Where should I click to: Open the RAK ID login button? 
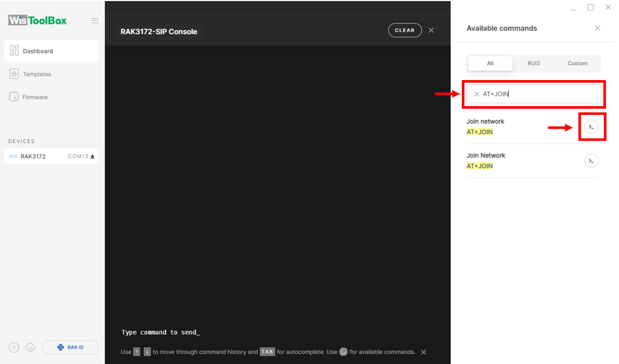coord(70,347)
